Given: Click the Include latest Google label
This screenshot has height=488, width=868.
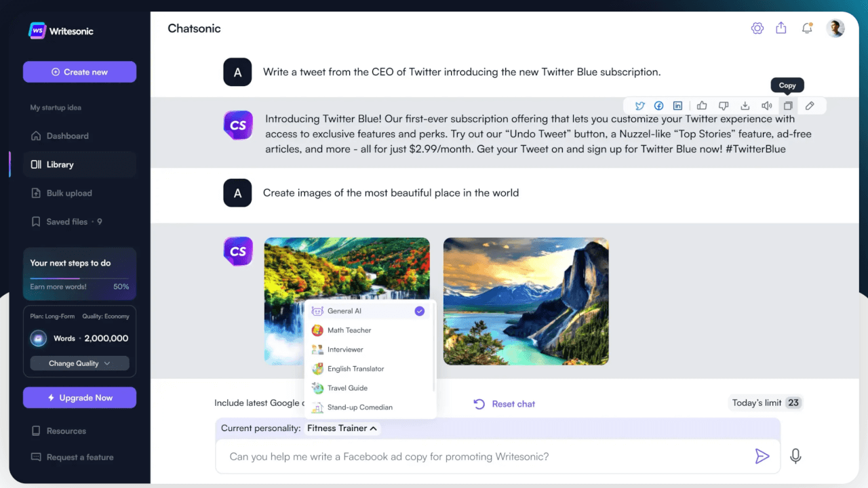Looking at the screenshot, I should (x=259, y=403).
